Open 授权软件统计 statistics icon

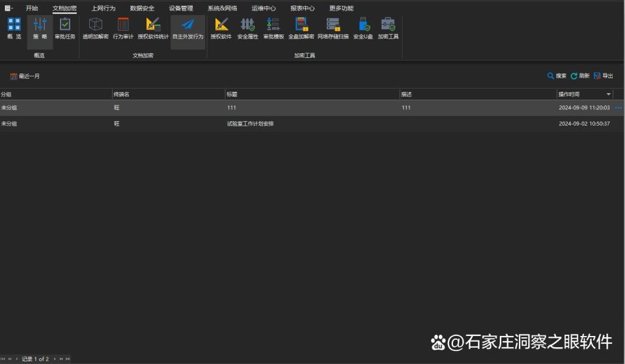click(153, 28)
